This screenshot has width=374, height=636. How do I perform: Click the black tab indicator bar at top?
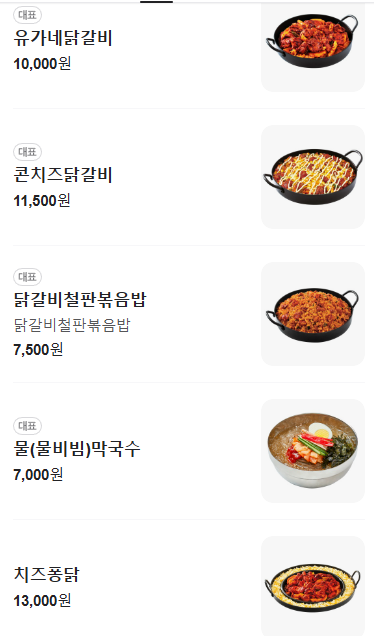(157, 2)
